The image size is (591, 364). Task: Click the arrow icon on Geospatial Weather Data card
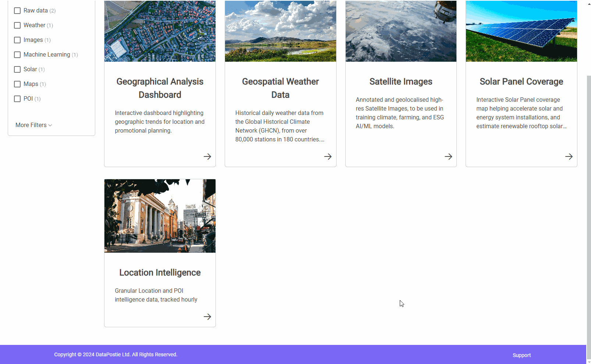[x=328, y=156]
